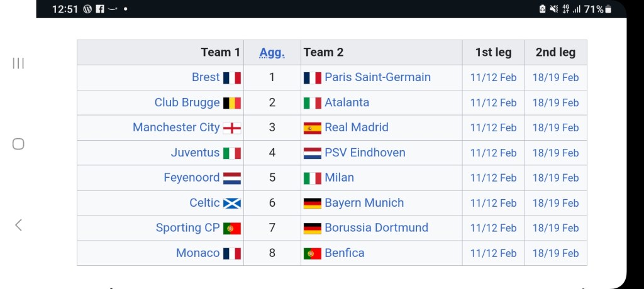The image size is (644, 289).
Task: Click the Spanish flag next to Real Madrid
Action: 313,128
